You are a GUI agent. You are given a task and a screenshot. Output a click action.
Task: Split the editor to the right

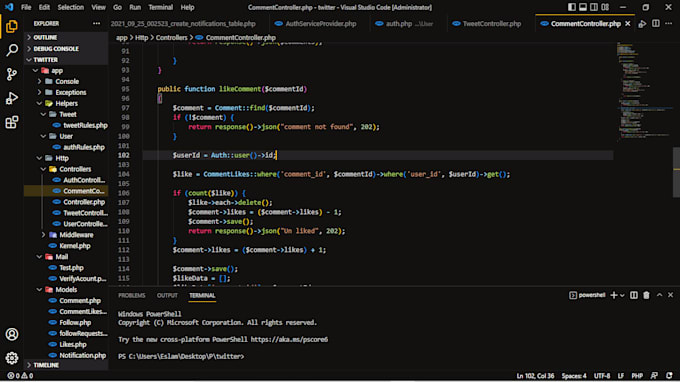656,24
